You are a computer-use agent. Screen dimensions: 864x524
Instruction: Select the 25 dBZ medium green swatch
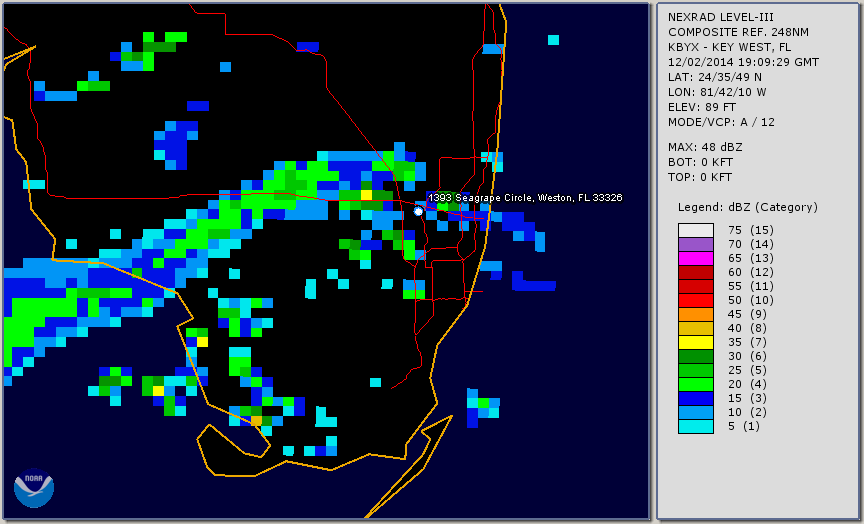point(696,371)
